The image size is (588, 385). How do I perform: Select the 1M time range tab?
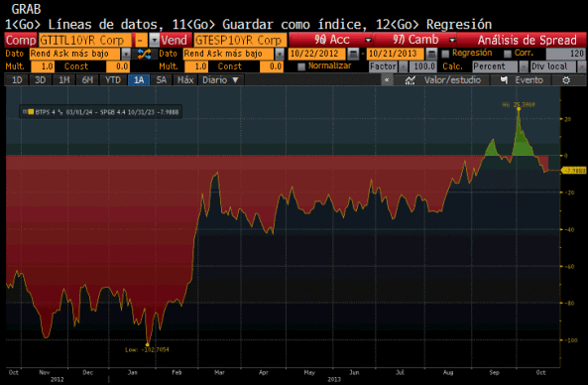64,80
